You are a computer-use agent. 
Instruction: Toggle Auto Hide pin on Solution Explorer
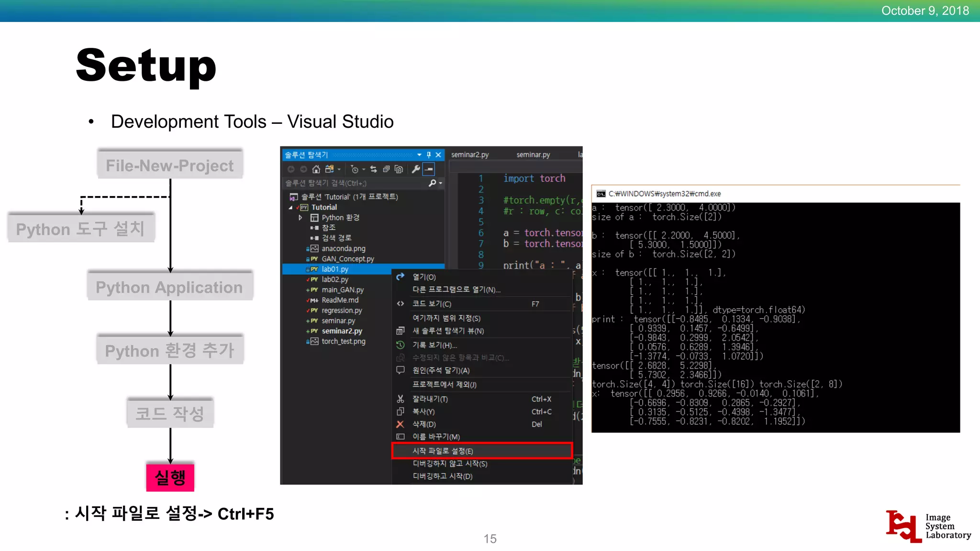tap(429, 155)
